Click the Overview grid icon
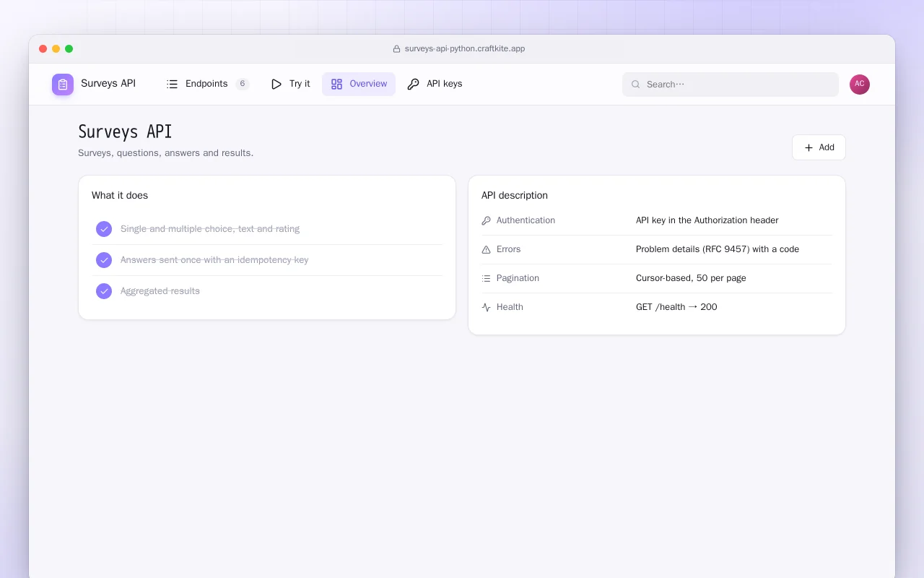 click(x=336, y=84)
